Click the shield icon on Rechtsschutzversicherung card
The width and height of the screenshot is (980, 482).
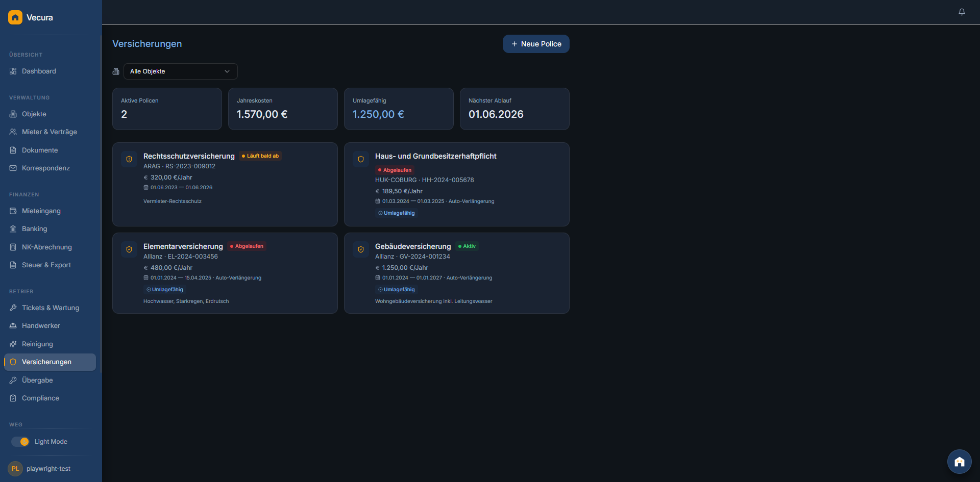click(129, 159)
